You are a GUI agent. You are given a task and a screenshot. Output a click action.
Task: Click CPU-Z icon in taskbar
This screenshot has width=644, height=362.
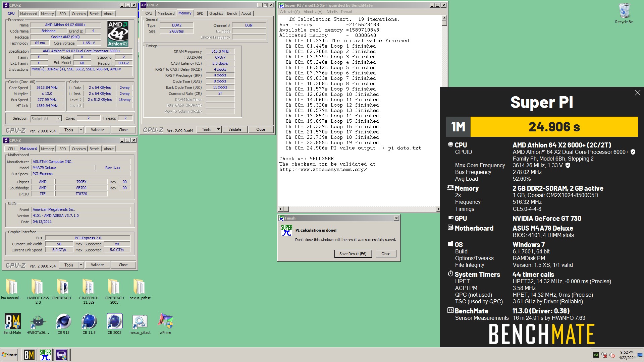pyautogui.click(x=61, y=355)
